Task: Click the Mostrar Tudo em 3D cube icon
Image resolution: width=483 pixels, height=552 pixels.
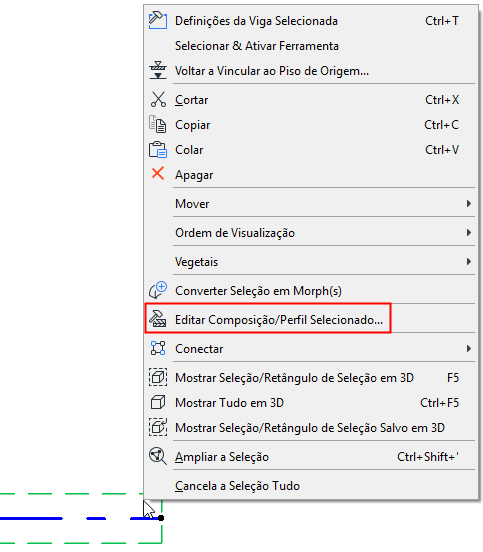Action: pyautogui.click(x=158, y=402)
